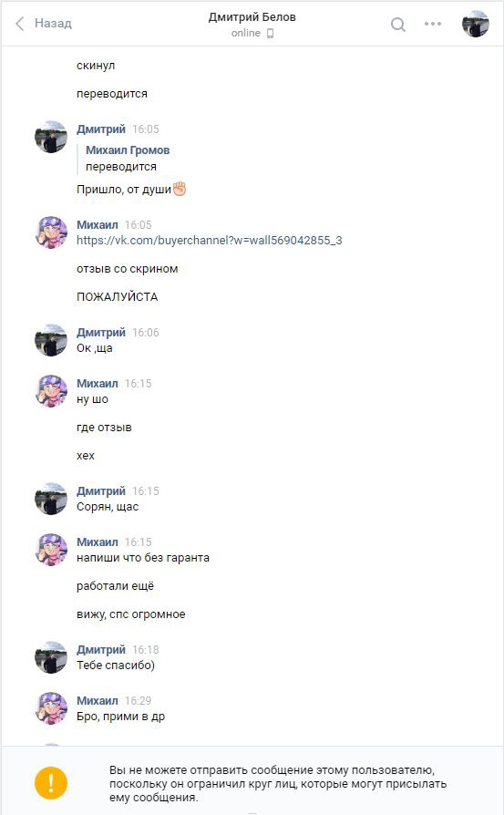Click the Дмитрий Белов chat title
This screenshot has height=815, width=504.
(252, 17)
